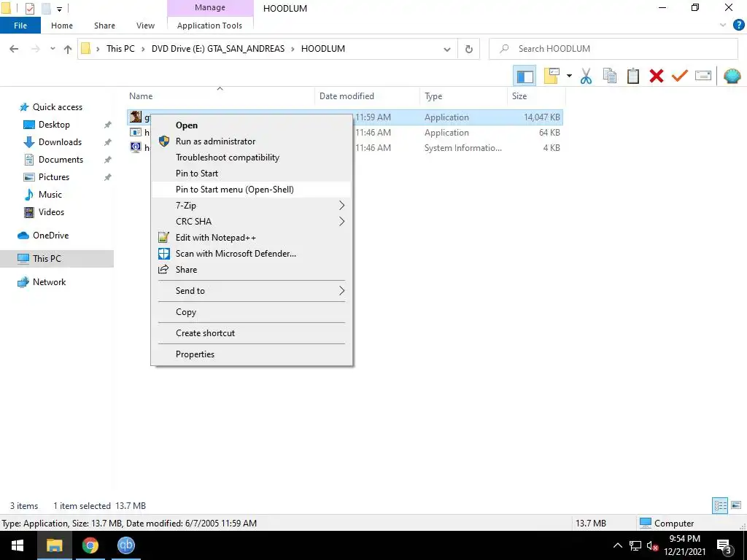Open Chrome from the taskbar
Screen dimensions: 747x560
90,545
